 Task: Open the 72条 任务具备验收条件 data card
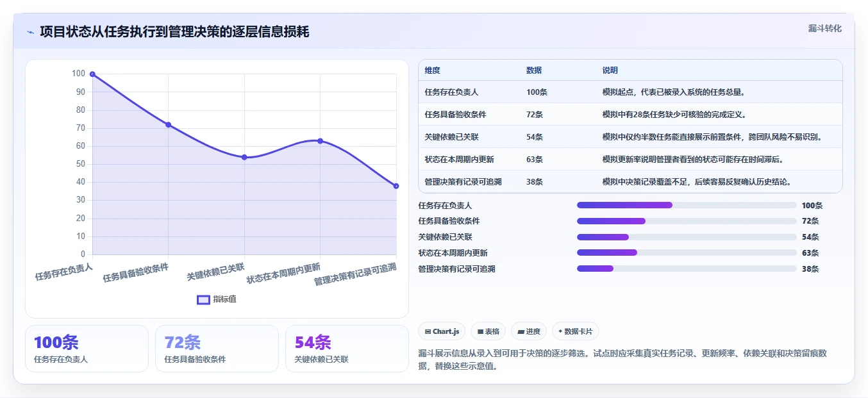(217, 349)
